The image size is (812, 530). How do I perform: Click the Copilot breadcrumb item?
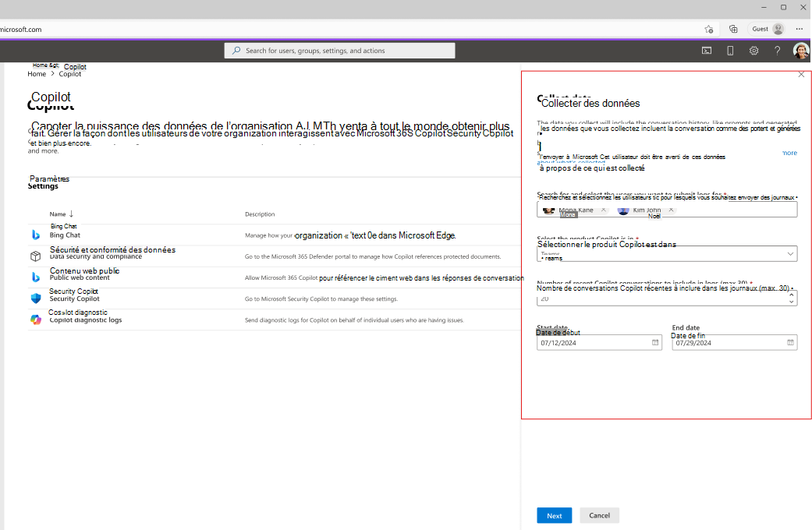pyautogui.click(x=70, y=74)
